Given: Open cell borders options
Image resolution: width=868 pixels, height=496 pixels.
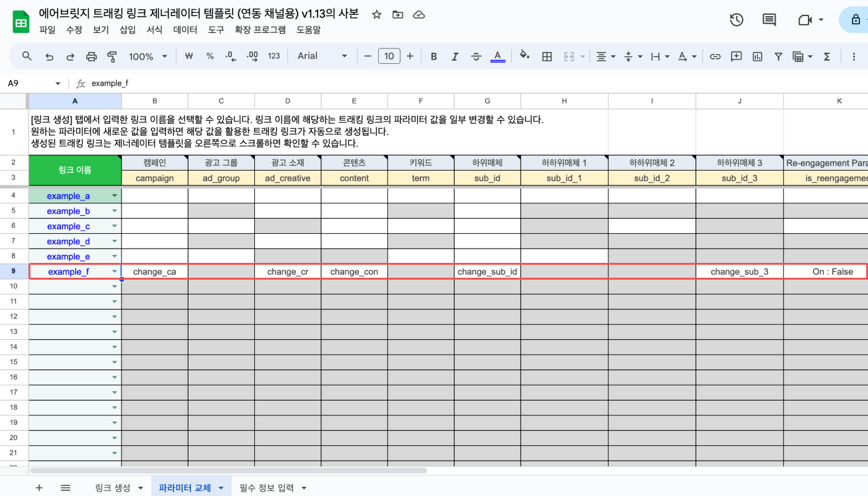Looking at the screenshot, I should coord(547,56).
